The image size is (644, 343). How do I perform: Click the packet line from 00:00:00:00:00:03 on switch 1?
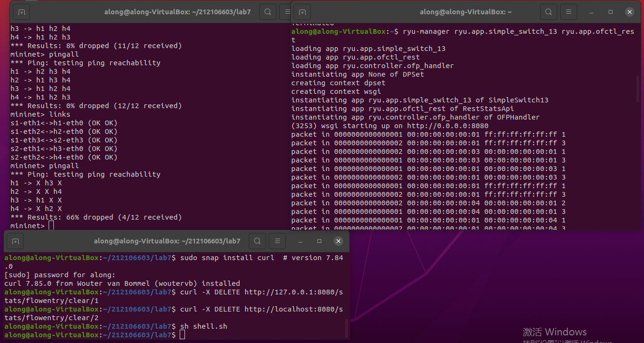point(429,160)
